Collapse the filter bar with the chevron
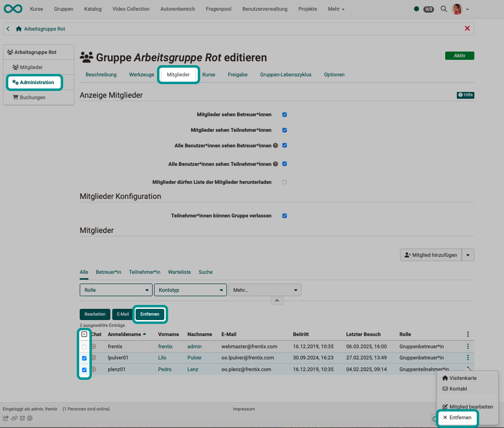This screenshot has height=428, width=504. pos(277,301)
